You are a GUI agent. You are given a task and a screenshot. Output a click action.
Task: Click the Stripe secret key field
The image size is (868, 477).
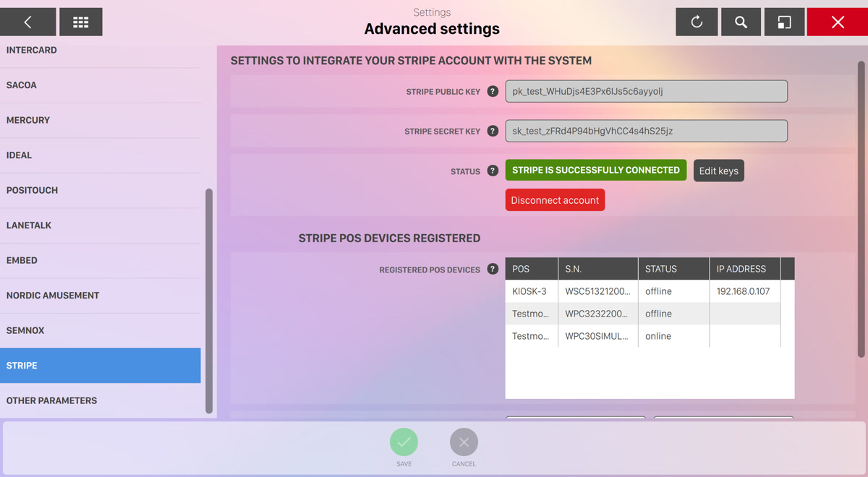click(646, 132)
